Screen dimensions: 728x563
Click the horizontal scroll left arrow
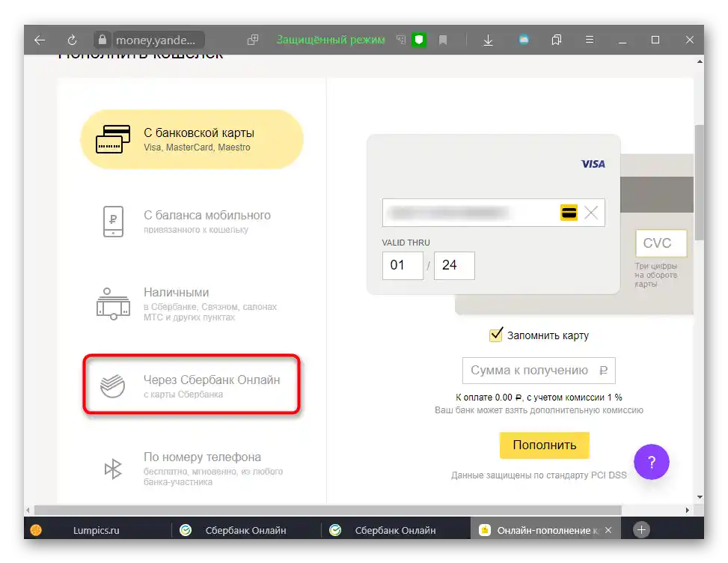pyautogui.click(x=28, y=510)
